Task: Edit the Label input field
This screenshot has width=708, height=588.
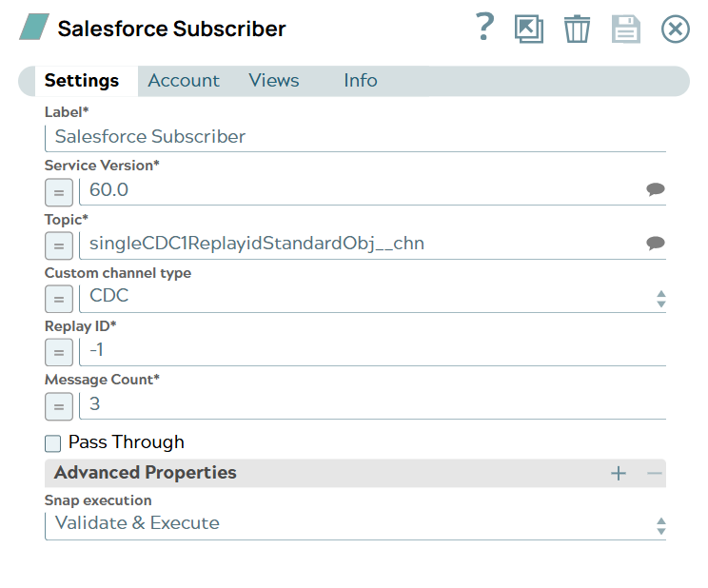Action: point(355,137)
